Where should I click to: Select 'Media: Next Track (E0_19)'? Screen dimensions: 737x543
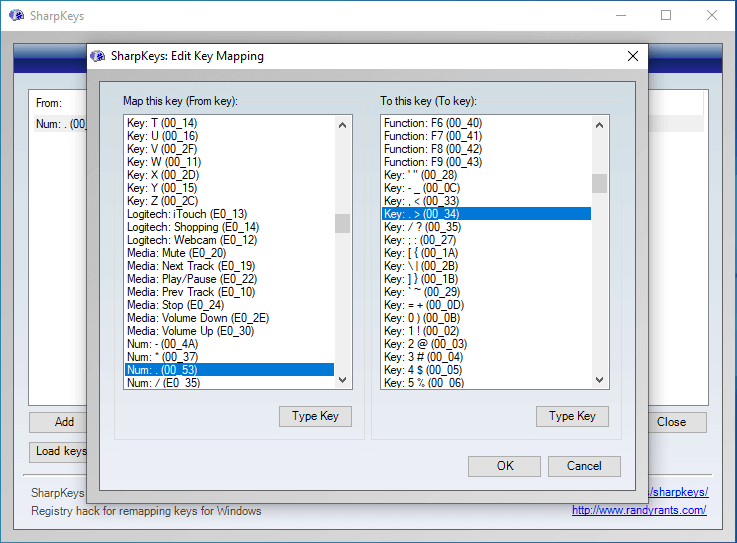230,266
